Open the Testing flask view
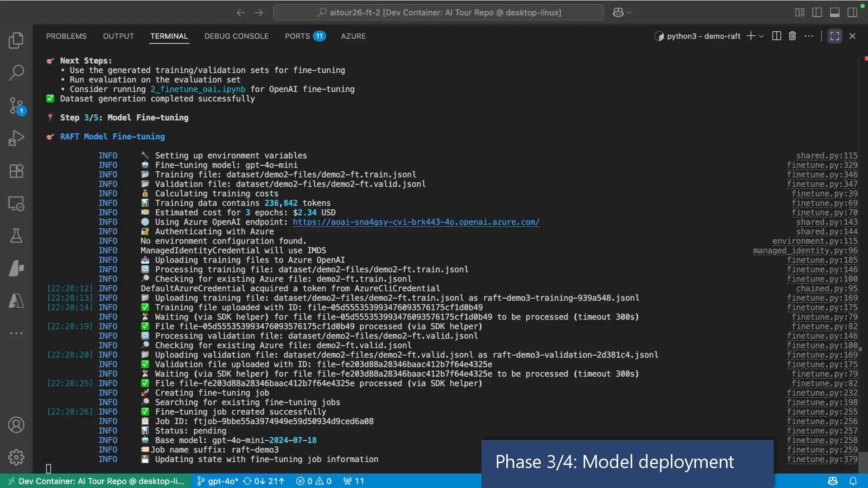This screenshot has height=488, width=868. 16,235
